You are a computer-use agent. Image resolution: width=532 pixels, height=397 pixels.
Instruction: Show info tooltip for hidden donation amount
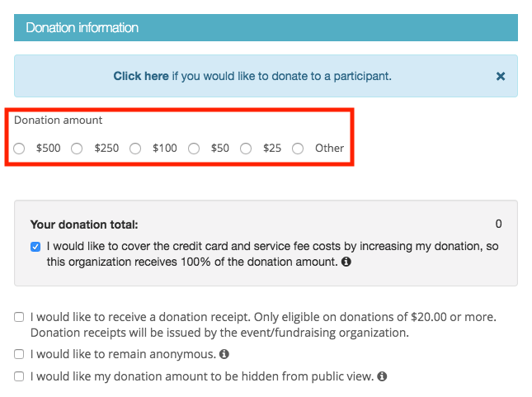pos(382,376)
